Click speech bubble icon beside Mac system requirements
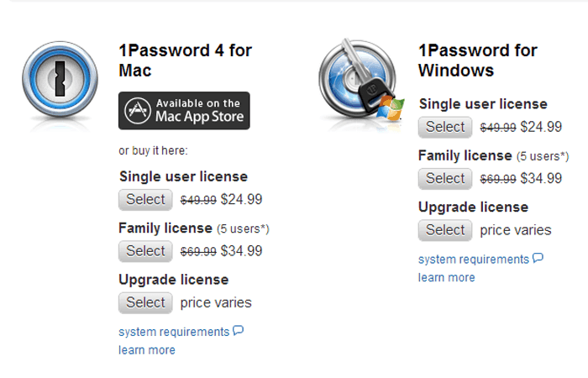 point(239,331)
